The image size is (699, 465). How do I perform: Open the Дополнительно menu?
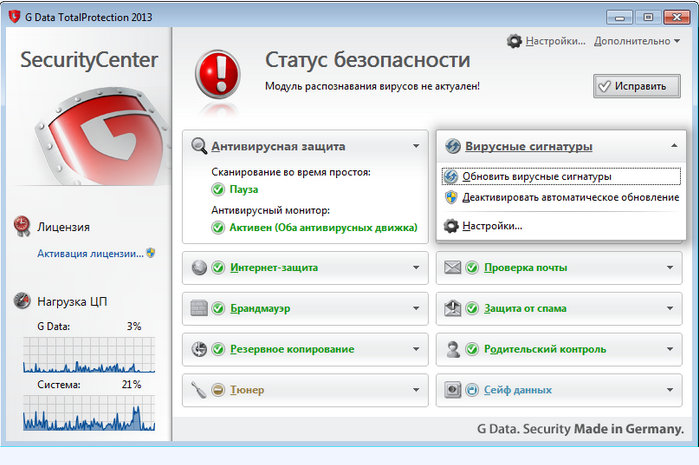click(x=637, y=41)
